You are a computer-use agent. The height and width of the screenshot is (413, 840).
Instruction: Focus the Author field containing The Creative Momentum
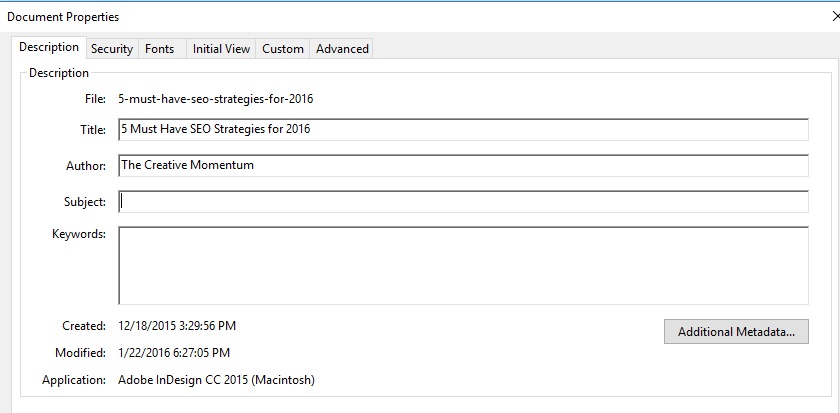pos(463,166)
